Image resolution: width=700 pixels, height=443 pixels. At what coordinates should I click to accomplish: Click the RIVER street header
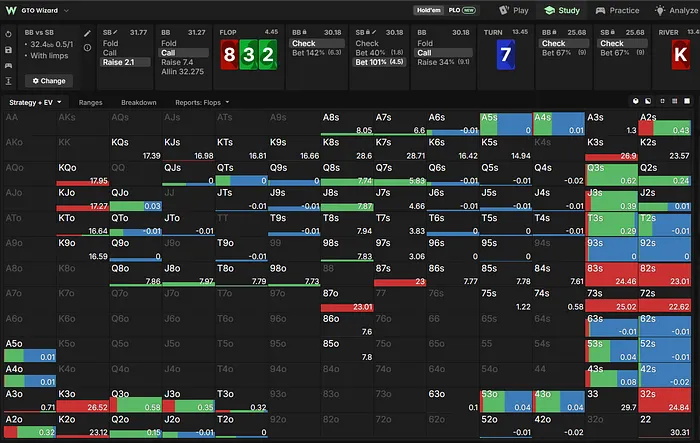tap(668, 32)
